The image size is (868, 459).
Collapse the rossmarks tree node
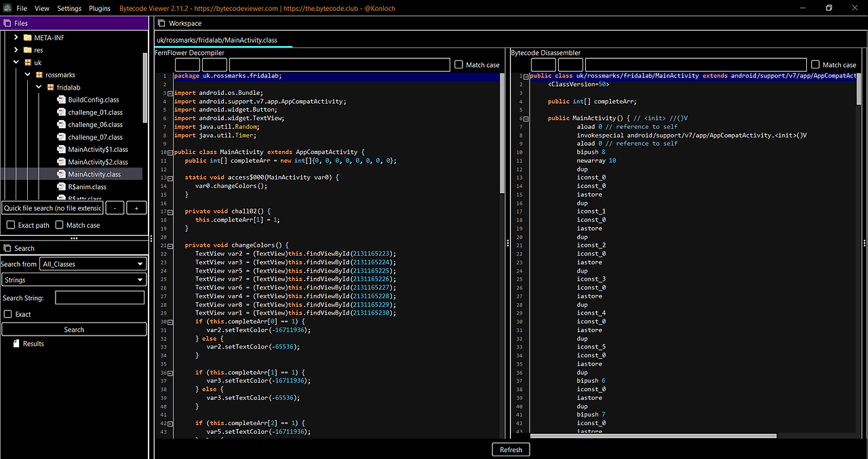[27, 75]
